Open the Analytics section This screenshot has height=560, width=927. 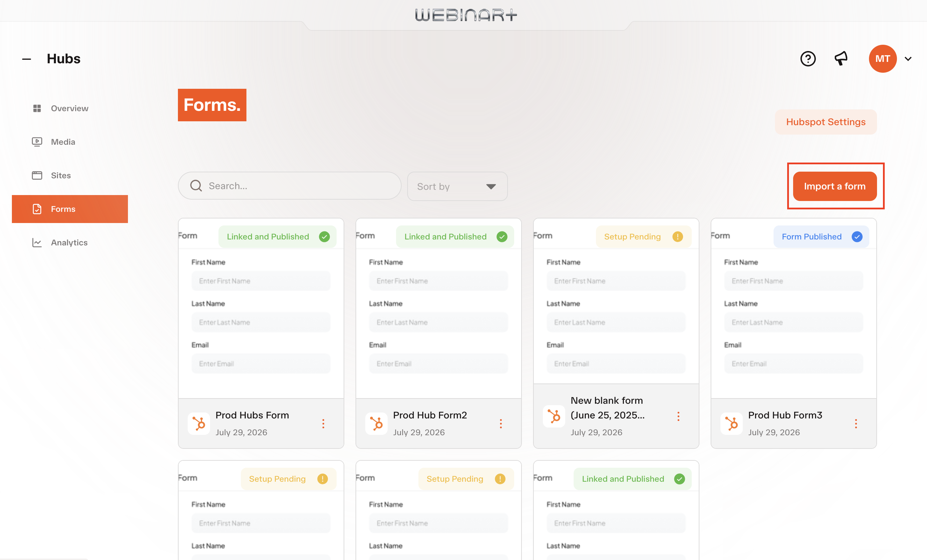coord(70,242)
